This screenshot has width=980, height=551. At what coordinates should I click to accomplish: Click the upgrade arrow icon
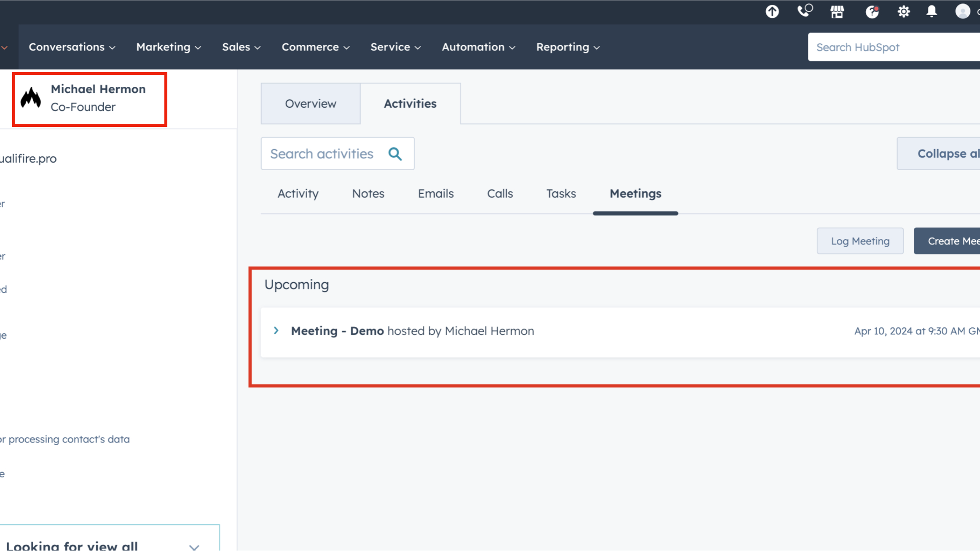(x=772, y=11)
